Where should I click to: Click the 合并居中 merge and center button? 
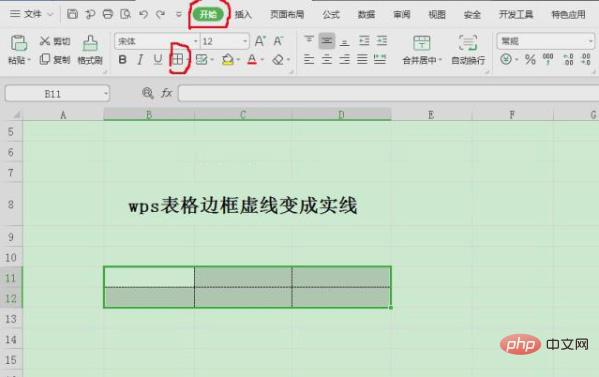click(422, 50)
